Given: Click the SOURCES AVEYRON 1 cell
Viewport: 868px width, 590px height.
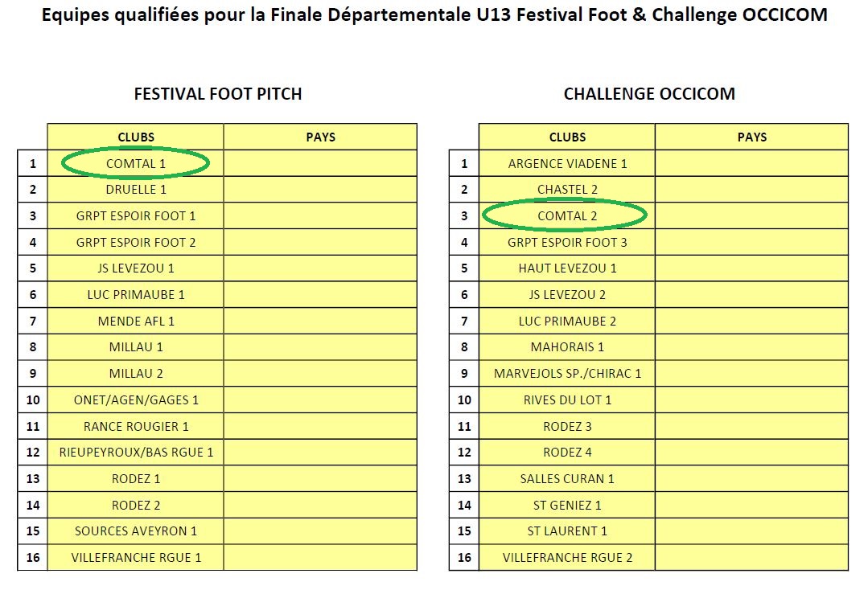Looking at the screenshot, I should click(136, 531).
